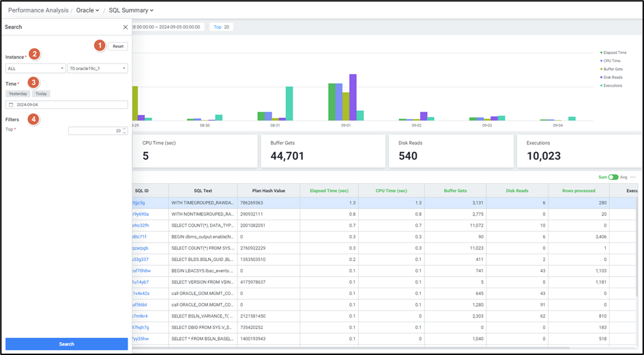Screen dimensions: 644x355
Task: Select the Yesterday quick time option
Action: pyautogui.click(x=18, y=93)
